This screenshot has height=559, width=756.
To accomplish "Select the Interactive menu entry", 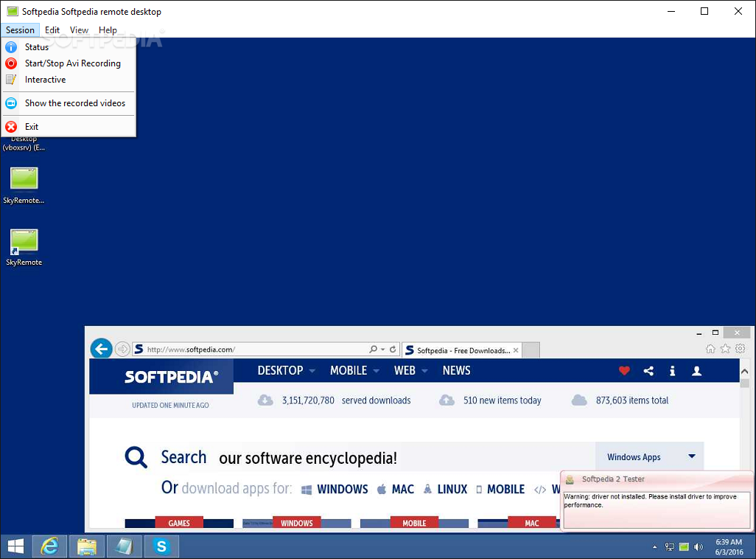I will 69,80.
